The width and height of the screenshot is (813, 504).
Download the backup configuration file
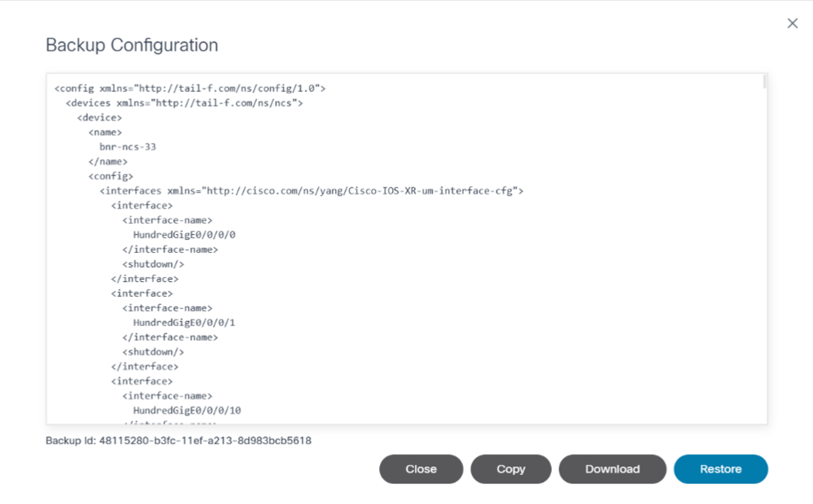pyautogui.click(x=612, y=469)
